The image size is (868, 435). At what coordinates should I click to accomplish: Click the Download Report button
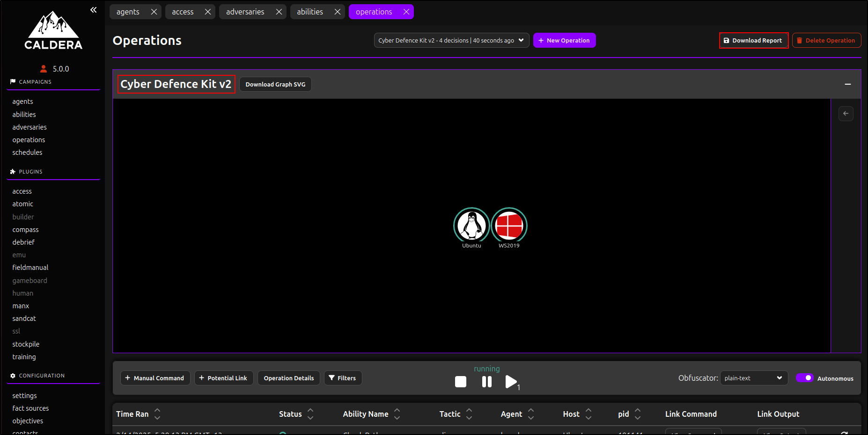click(753, 40)
